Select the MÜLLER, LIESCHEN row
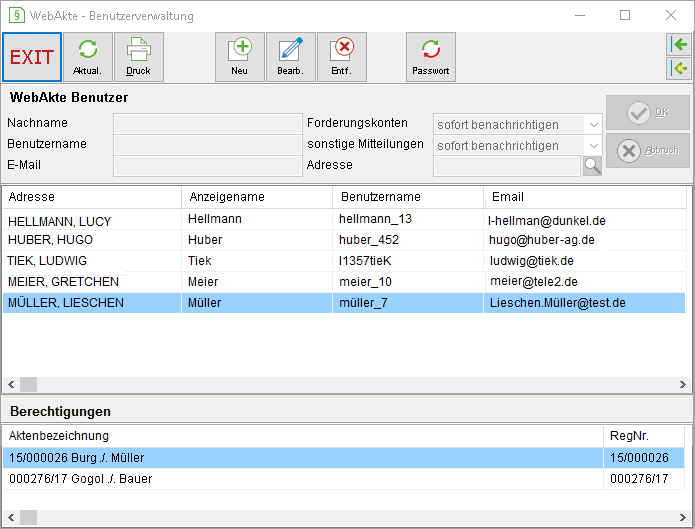The image size is (695, 529). point(344,303)
